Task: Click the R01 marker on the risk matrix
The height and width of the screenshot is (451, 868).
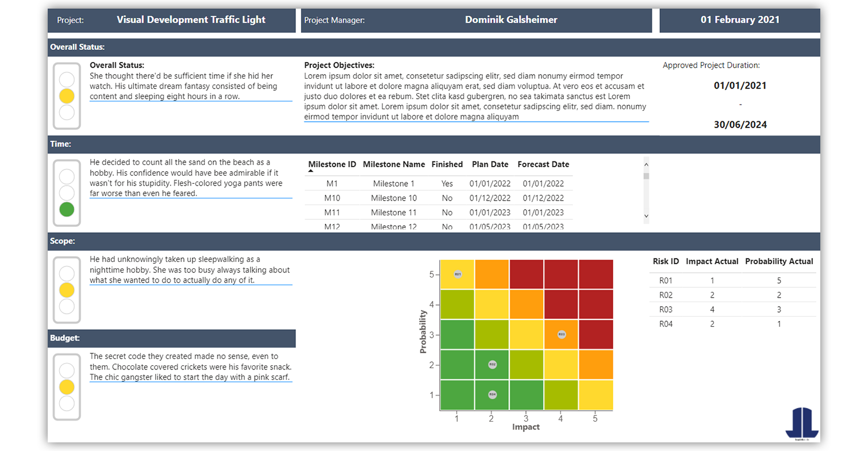Action: click(x=457, y=274)
